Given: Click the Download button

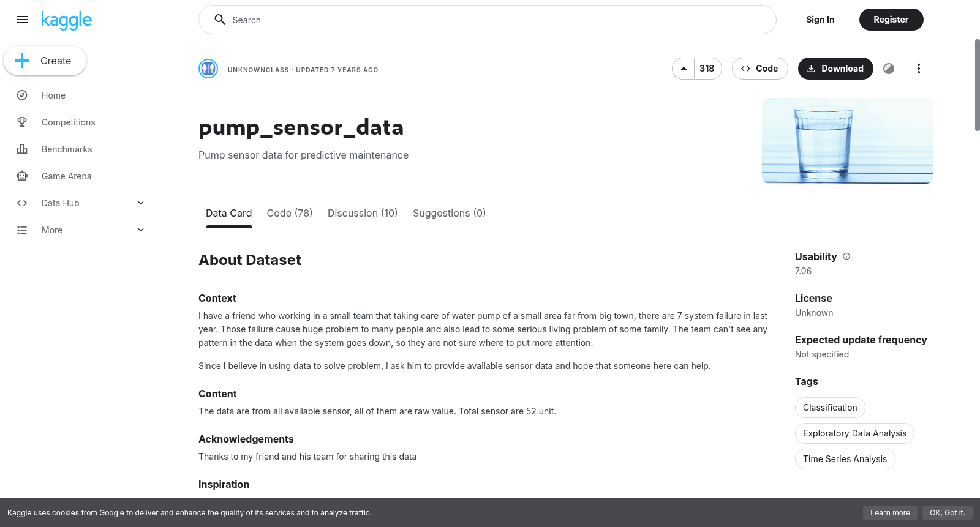Looking at the screenshot, I should coord(835,69).
